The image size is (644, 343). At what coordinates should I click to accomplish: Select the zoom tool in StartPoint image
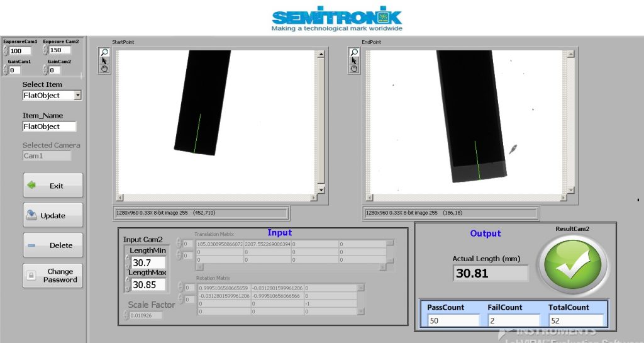[104, 53]
